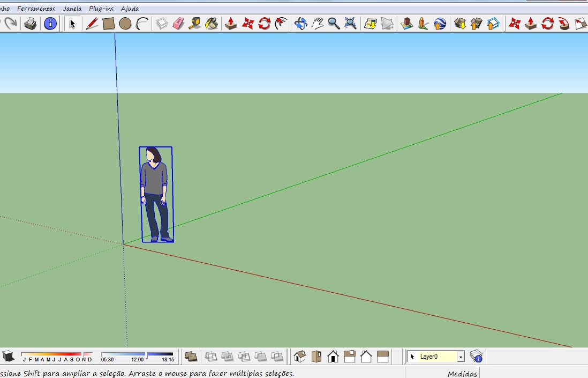Viewport: 588px width, 378px height.
Task: Click the Medidas input field
Action: click(530, 373)
